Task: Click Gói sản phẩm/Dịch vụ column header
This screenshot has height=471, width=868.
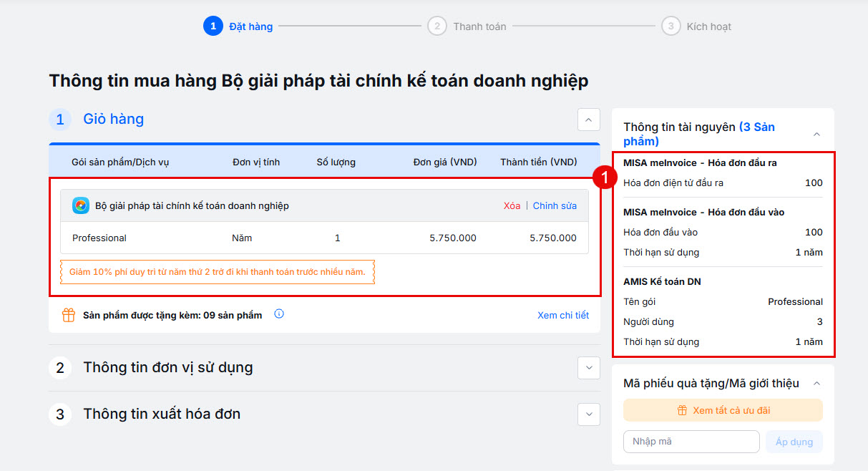Action: tap(120, 162)
